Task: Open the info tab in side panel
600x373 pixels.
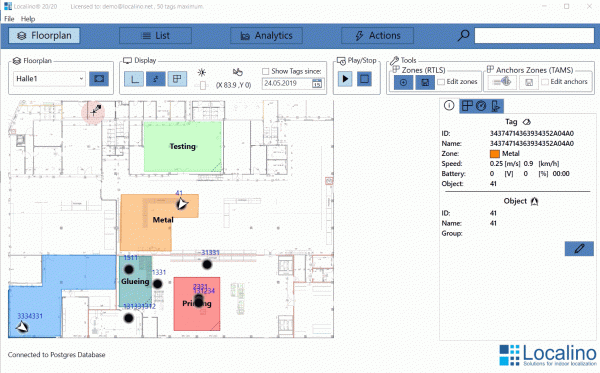Action: point(449,106)
